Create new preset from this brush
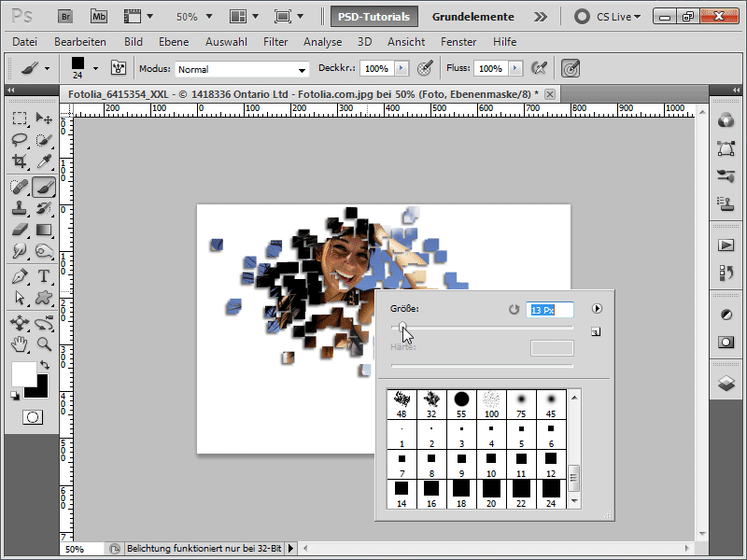 tap(596, 331)
